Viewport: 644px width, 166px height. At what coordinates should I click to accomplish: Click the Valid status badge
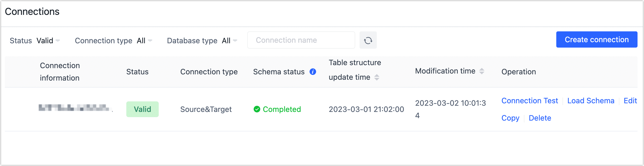pos(142,109)
